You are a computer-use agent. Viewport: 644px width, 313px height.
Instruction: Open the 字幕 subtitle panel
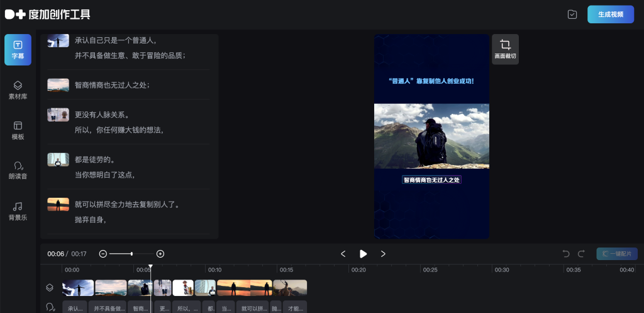[18, 50]
